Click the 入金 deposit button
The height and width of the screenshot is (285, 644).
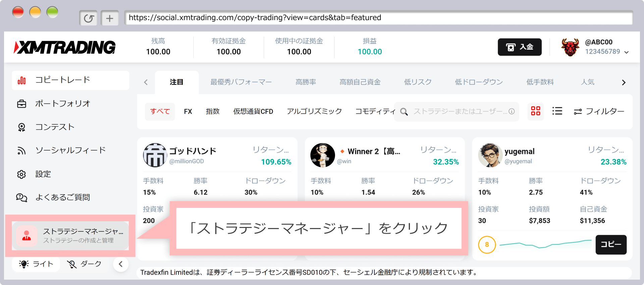pyautogui.click(x=519, y=47)
